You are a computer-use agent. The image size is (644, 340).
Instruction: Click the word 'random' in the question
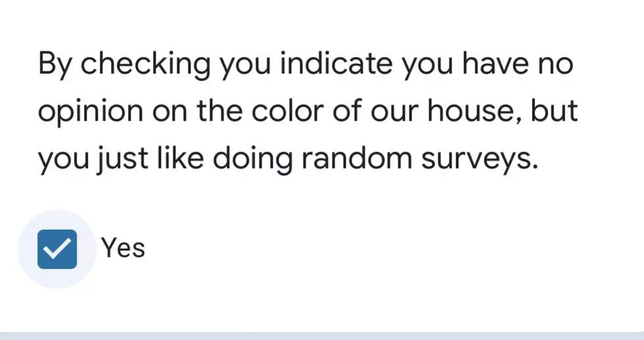pos(356,158)
